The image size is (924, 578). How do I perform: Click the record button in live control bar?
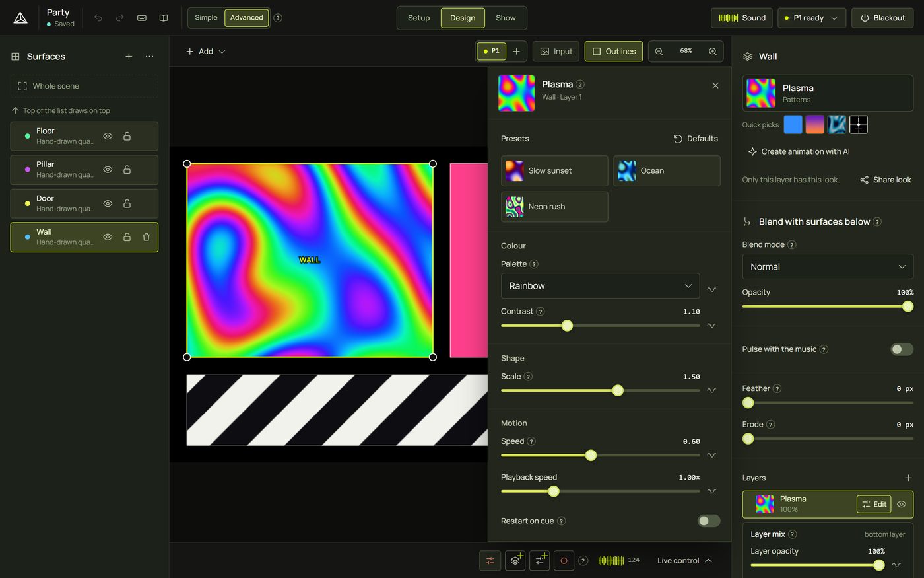[x=564, y=560]
